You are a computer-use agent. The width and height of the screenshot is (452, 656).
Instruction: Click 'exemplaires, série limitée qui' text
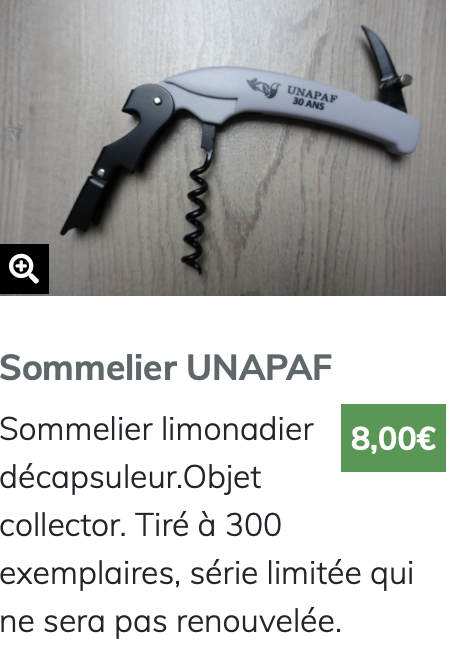(x=207, y=573)
